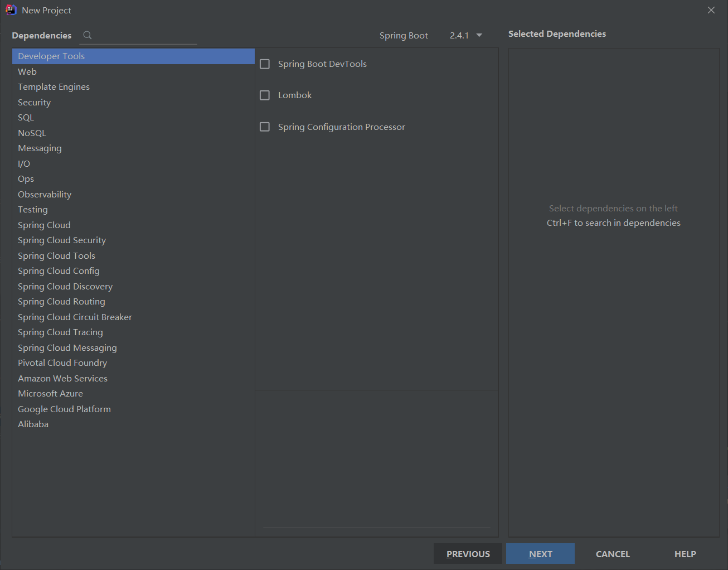This screenshot has height=570, width=728.
Task: Enable Spring Boot DevTools checkbox
Action: [265, 64]
